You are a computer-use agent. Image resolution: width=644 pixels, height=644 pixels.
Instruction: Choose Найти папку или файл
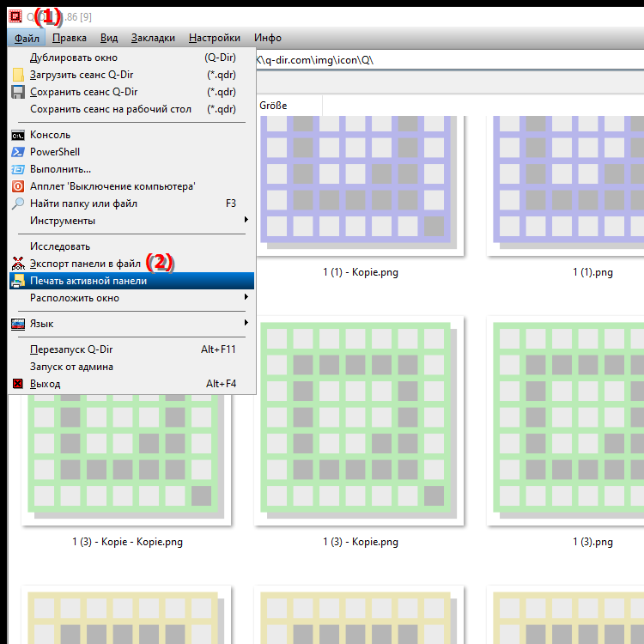(x=131, y=204)
